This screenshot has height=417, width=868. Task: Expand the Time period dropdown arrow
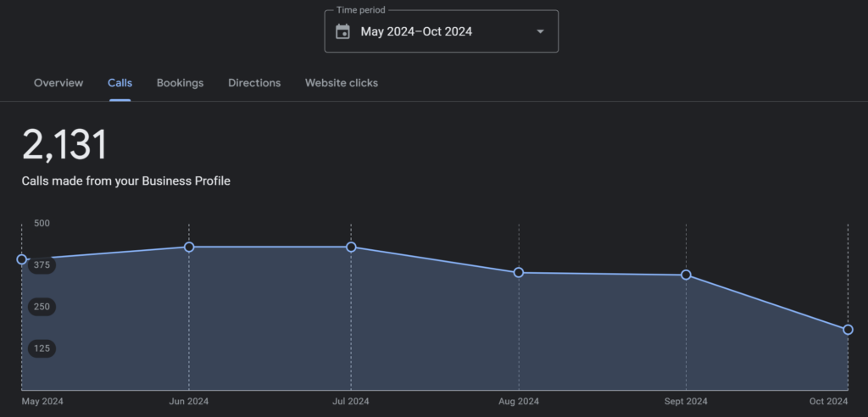point(541,31)
